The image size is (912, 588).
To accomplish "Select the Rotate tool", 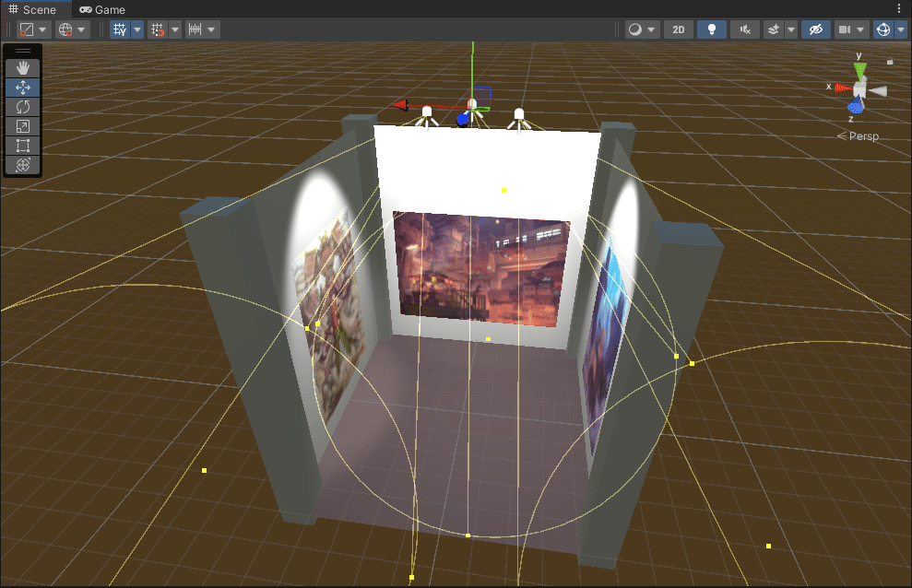I will pyautogui.click(x=23, y=107).
